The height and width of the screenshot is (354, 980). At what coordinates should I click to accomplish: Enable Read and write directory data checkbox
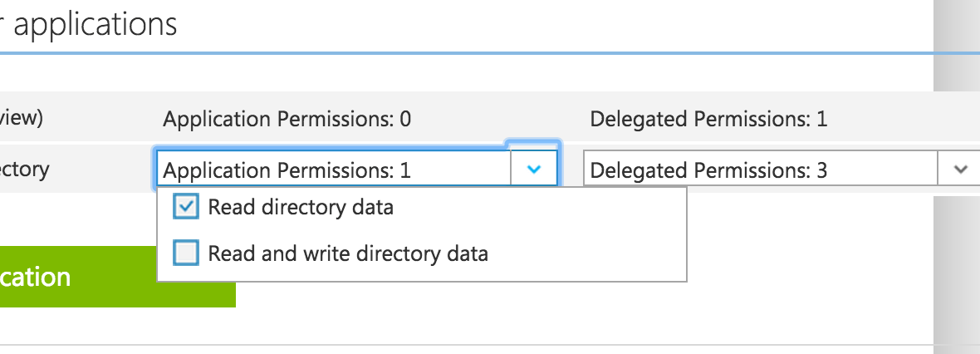[186, 253]
